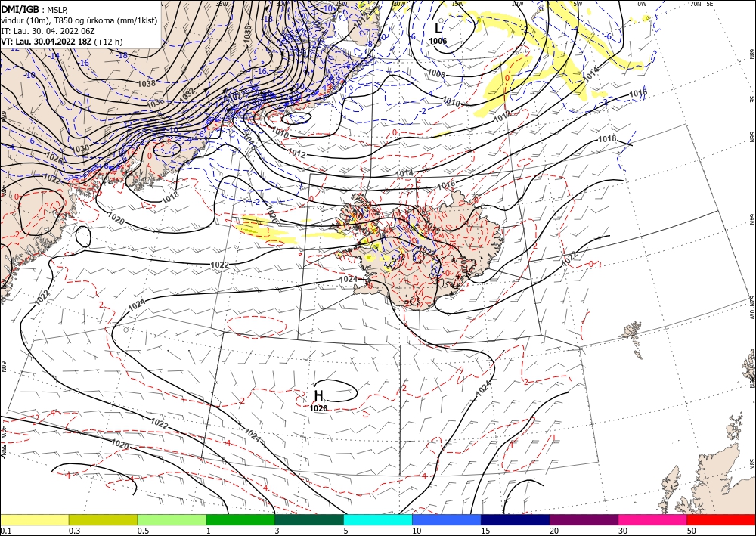Click the '30' legend scale value
This screenshot has height=536, width=756.
tap(624, 531)
